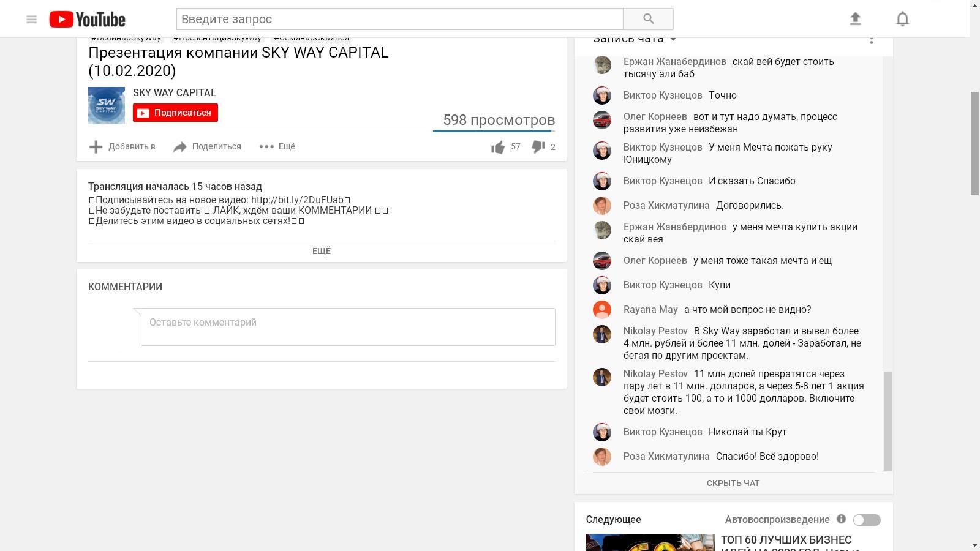Click the message 'У меня Мечта пожать руку Юницкому'
Image resolution: width=980 pixels, height=551 pixels.
pos(728,153)
